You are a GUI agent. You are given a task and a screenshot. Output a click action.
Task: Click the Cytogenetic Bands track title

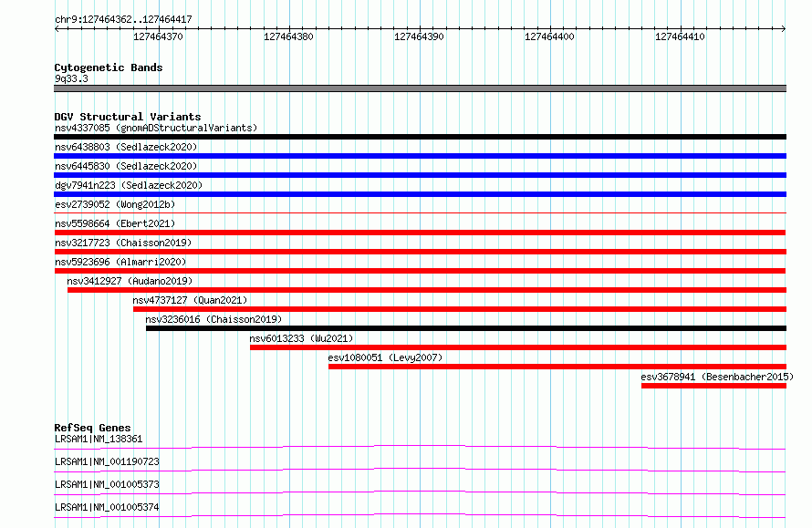[109, 67]
